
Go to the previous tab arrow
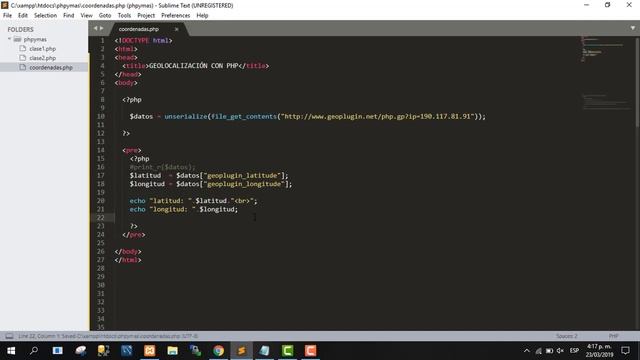pos(96,28)
